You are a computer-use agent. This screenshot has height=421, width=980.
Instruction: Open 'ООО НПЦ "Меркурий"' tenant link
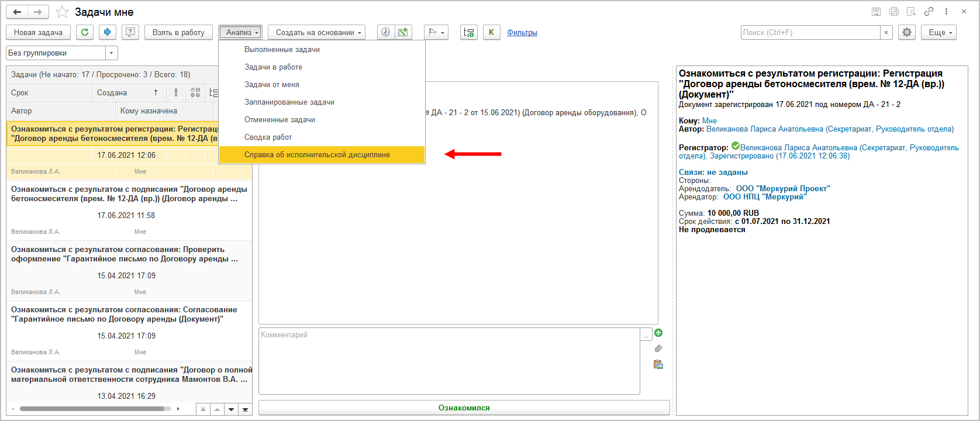pos(765,197)
